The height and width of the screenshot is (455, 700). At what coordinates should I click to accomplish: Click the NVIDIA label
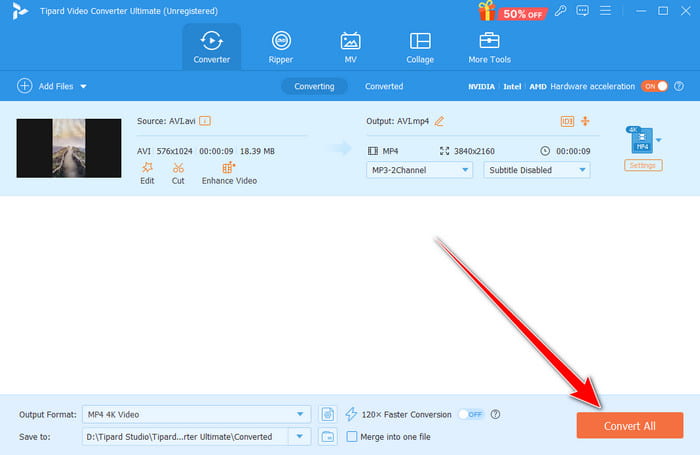point(481,87)
